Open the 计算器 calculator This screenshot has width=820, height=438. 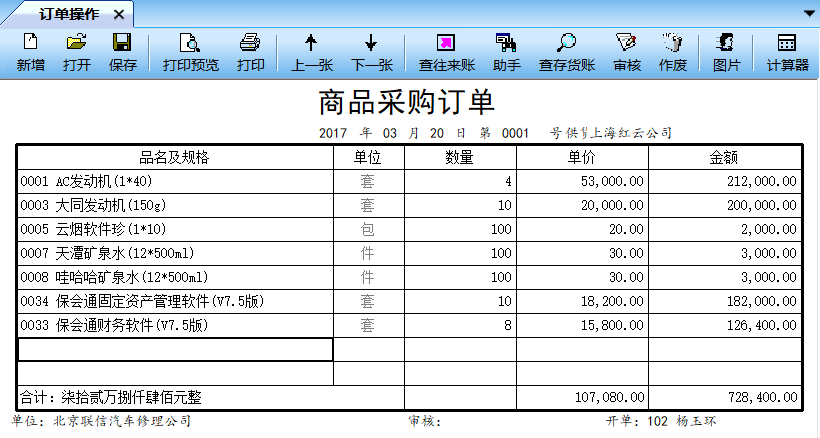click(x=787, y=52)
